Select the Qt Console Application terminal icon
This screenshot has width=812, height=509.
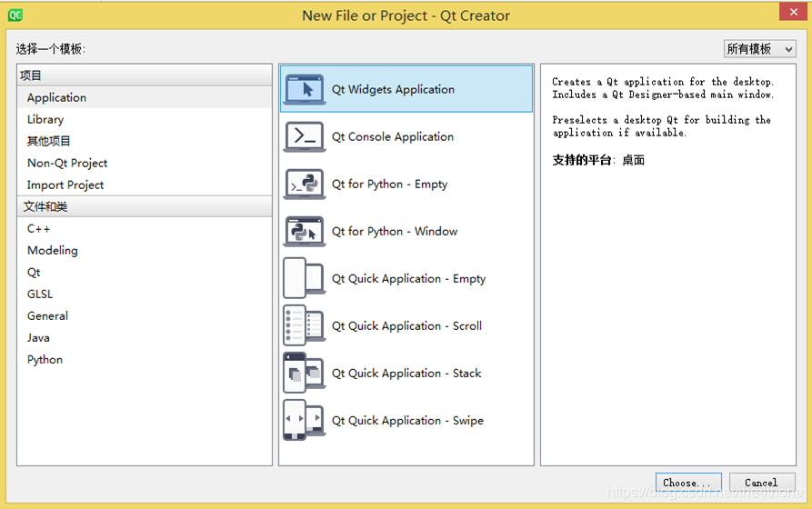[x=305, y=136]
